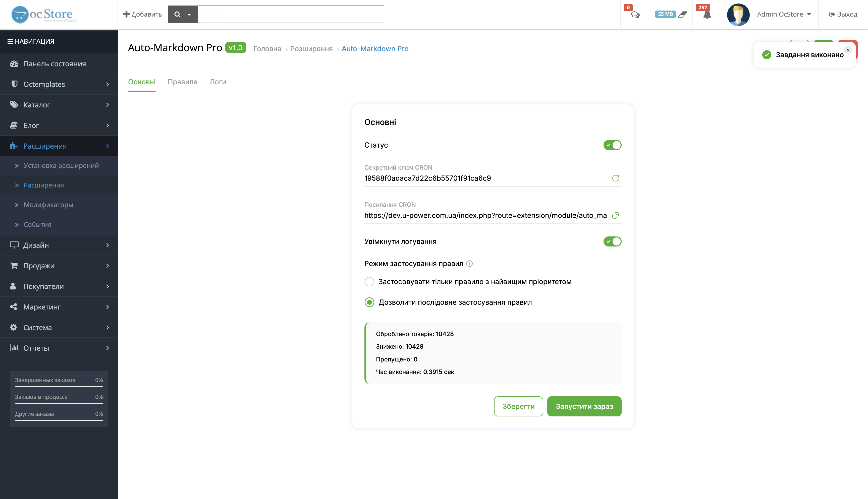Click the info icon next to Режим застосування правил
The image size is (868, 499).
pyautogui.click(x=470, y=264)
